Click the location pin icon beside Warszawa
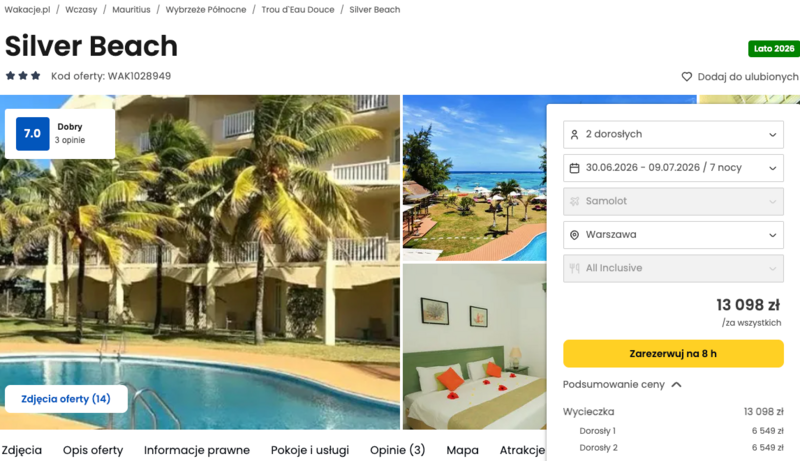The image size is (800, 461). pos(574,235)
